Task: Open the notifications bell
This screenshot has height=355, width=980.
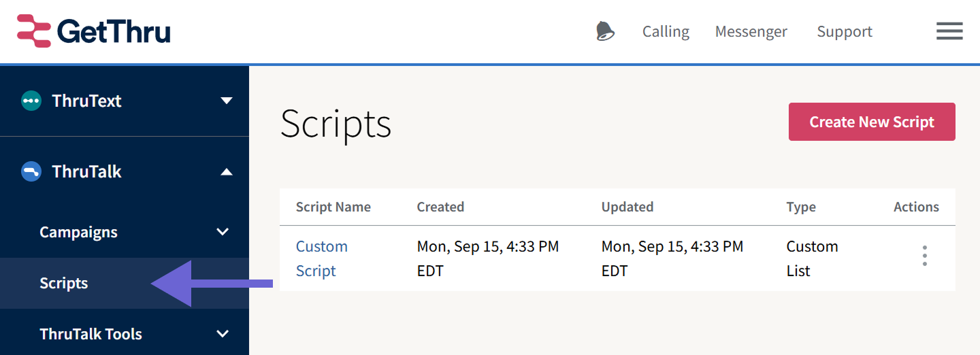Action: click(605, 31)
